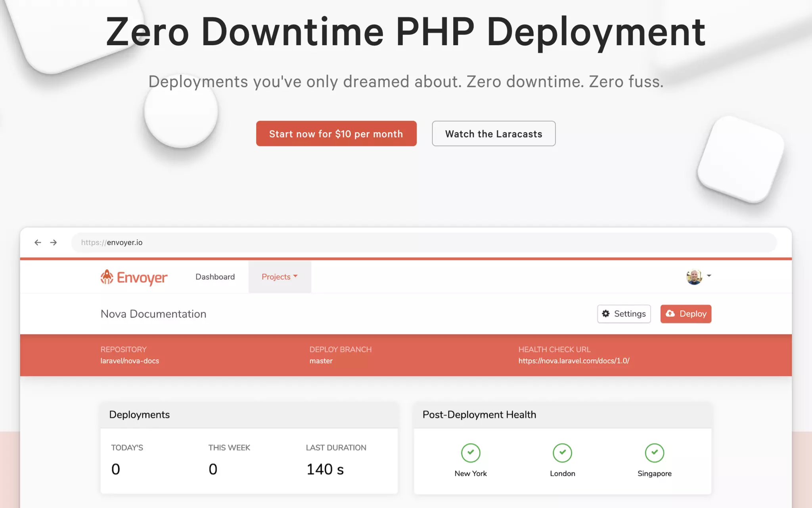
Task: Click the Nova Documentation project title
Action: [153, 314]
